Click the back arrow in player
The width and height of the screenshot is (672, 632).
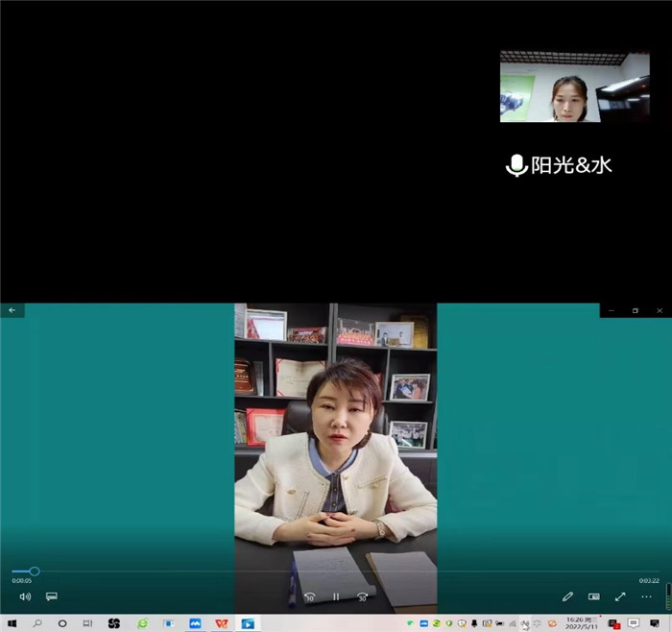(x=12, y=310)
